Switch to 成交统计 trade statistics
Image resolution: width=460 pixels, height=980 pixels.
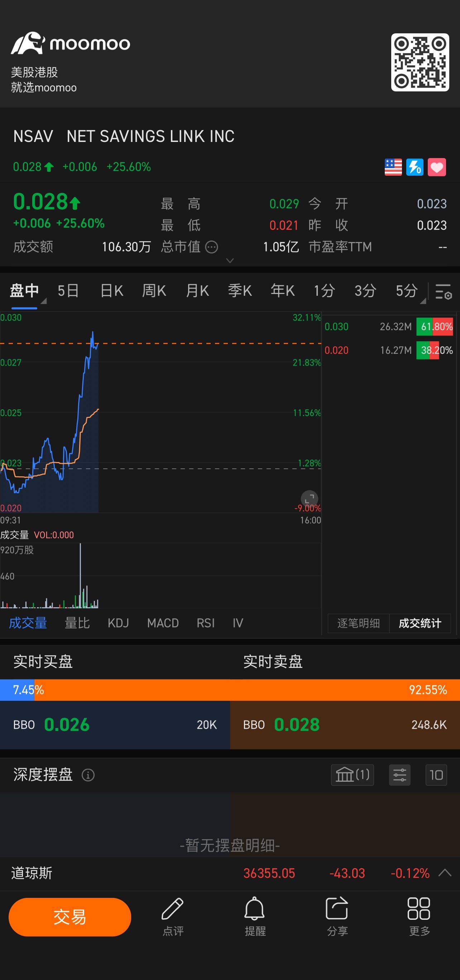coord(420,623)
